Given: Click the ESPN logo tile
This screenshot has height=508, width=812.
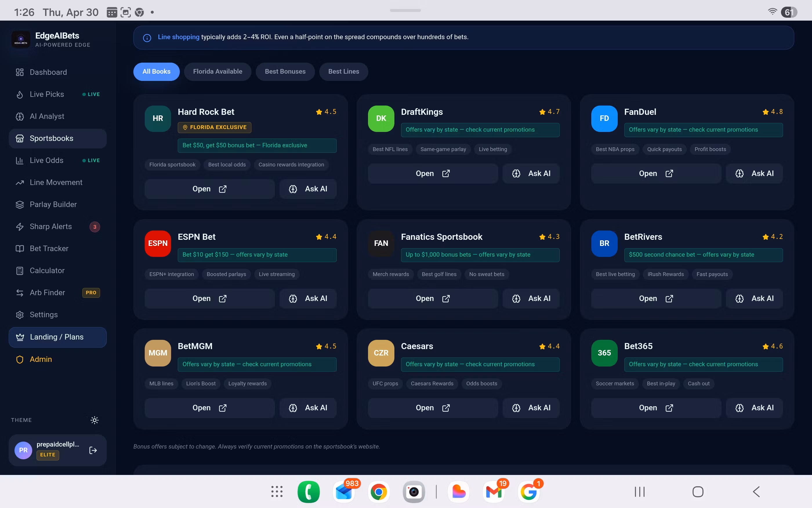Looking at the screenshot, I should pyautogui.click(x=158, y=244).
